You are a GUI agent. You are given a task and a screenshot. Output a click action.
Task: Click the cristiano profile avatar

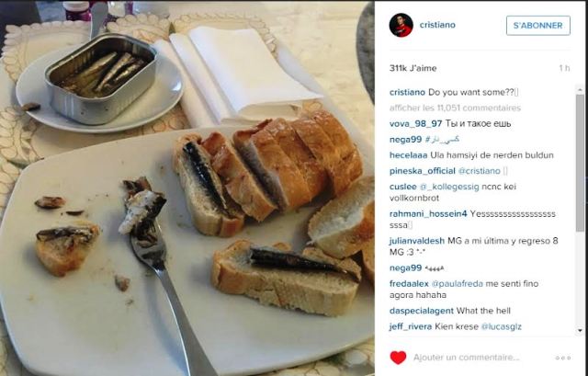401,25
